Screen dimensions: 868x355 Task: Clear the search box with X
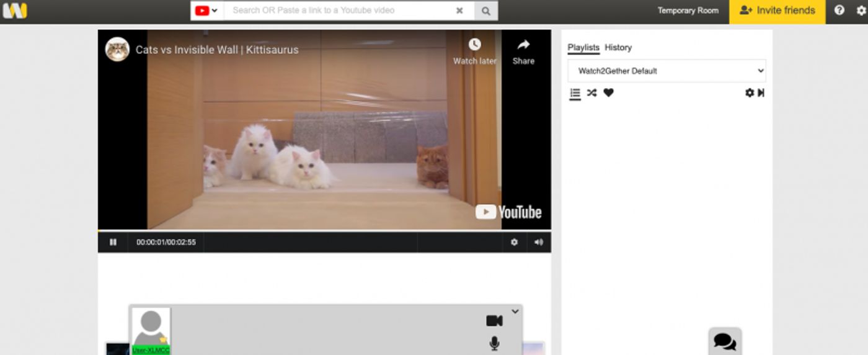click(459, 11)
